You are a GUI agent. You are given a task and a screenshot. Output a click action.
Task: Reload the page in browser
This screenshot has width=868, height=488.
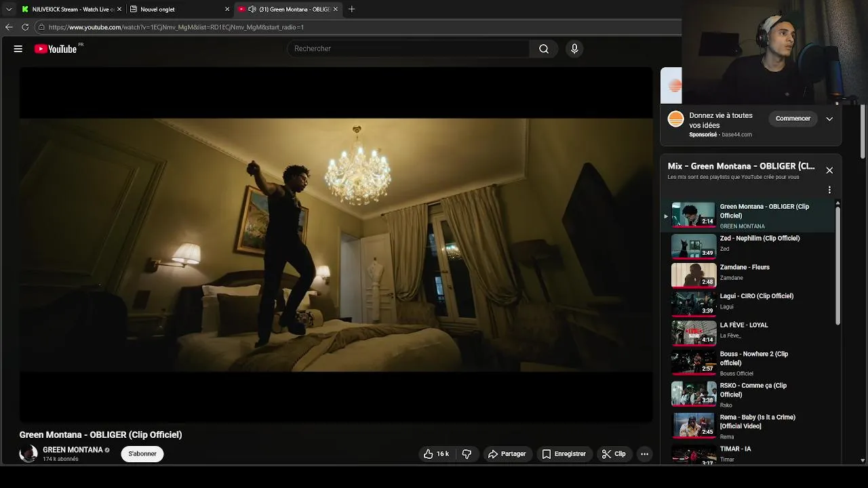[x=25, y=27]
